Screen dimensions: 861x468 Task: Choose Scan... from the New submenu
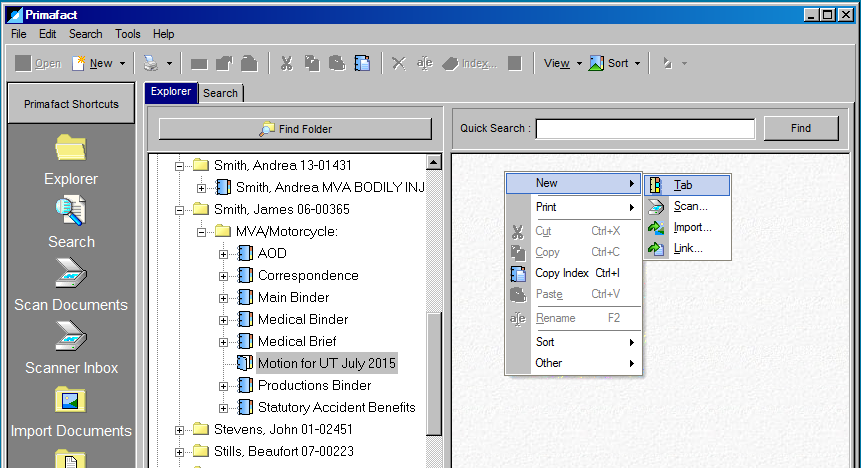click(687, 207)
